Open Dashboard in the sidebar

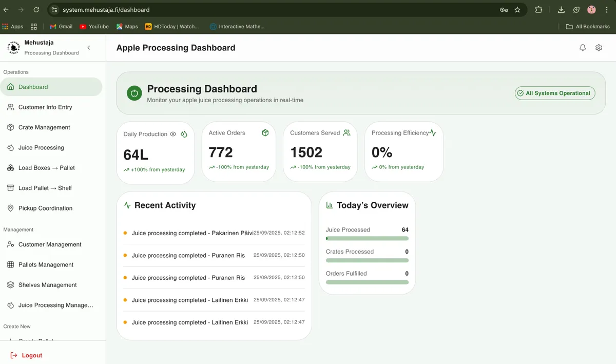coord(51,87)
